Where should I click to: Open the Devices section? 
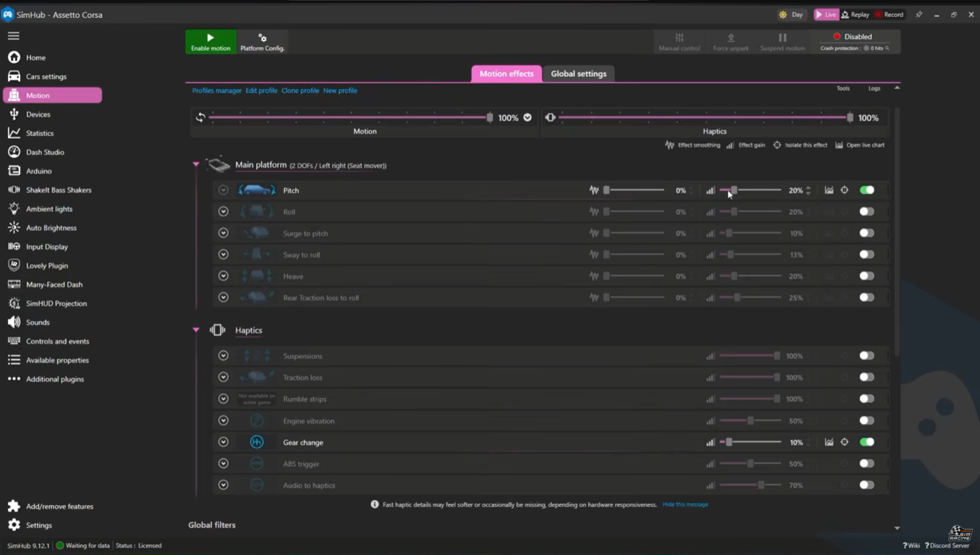coord(38,114)
